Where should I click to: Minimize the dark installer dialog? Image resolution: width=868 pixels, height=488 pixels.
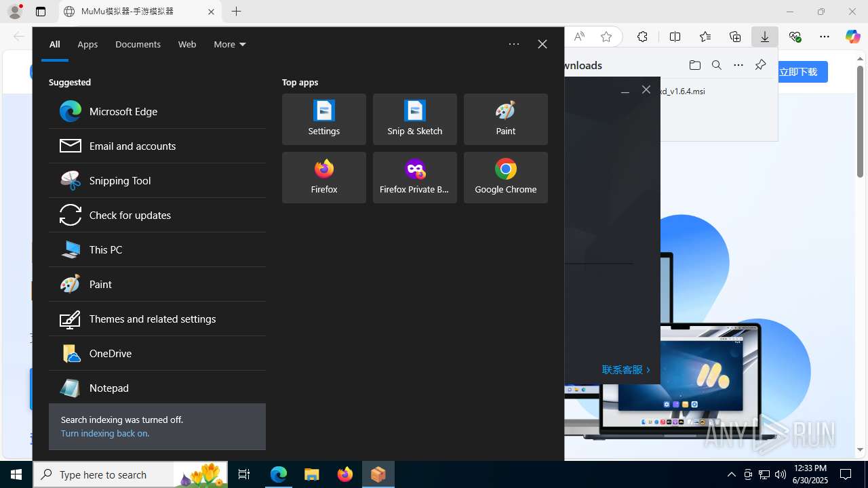625,90
